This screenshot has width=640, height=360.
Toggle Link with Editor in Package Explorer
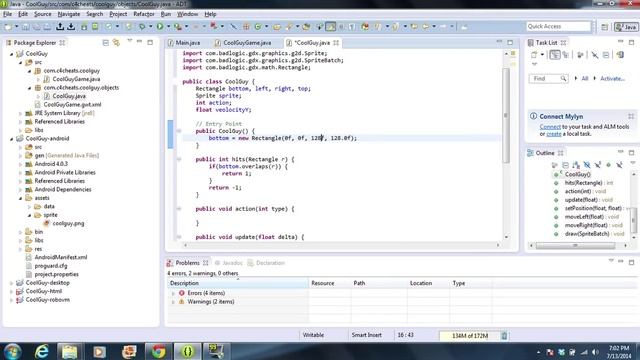[x=116, y=42]
